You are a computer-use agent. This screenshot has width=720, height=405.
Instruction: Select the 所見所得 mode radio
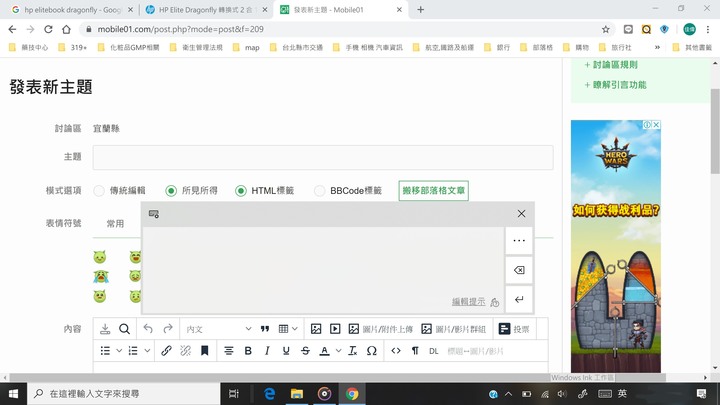[171, 191]
